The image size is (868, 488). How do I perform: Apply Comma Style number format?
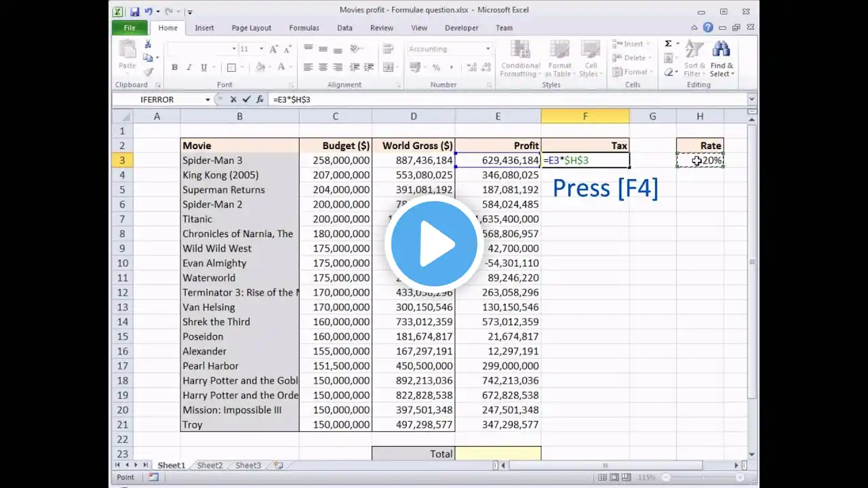[450, 67]
